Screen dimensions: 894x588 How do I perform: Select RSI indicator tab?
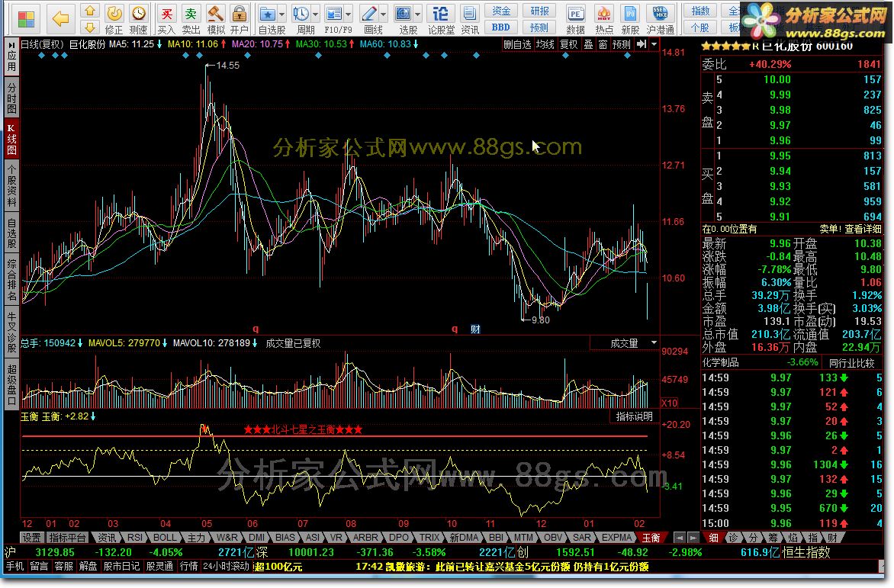(x=134, y=538)
